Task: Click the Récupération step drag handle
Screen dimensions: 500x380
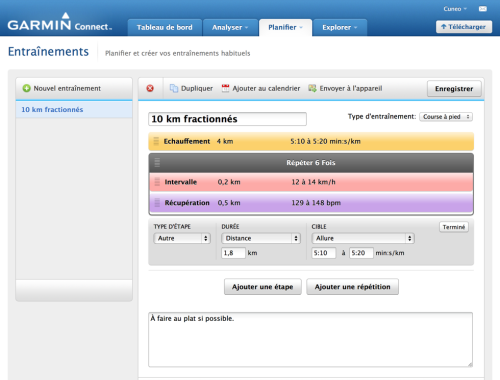Action: coord(157,203)
